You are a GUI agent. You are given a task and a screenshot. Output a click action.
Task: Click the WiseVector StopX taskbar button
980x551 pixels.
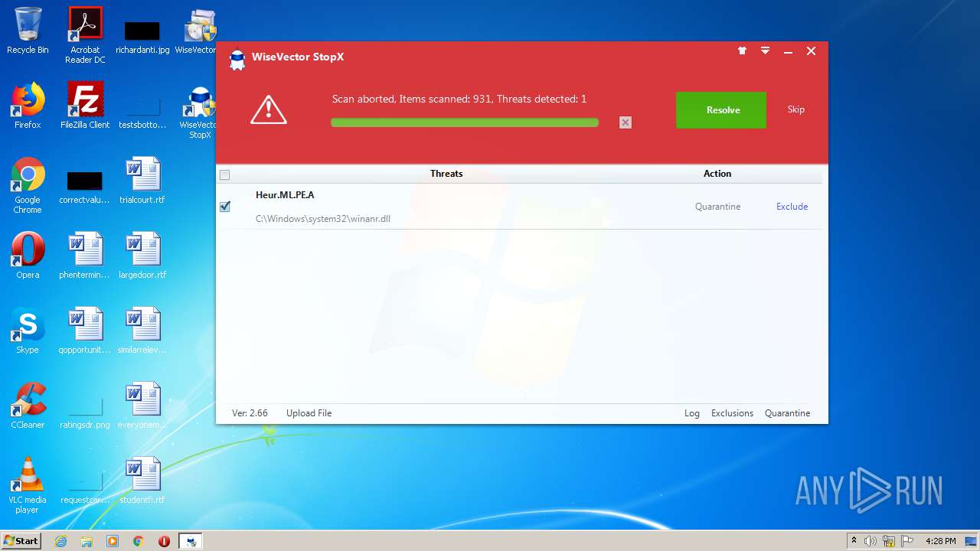point(191,541)
